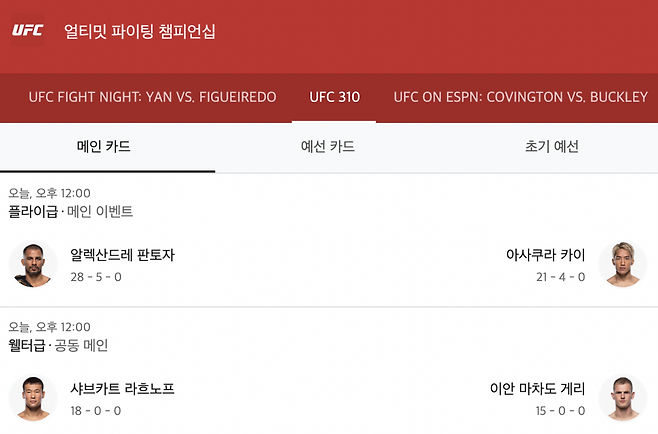This screenshot has height=434, width=658.
Task: Open 아사쿠라 카이 fighter name
Action: (x=546, y=255)
